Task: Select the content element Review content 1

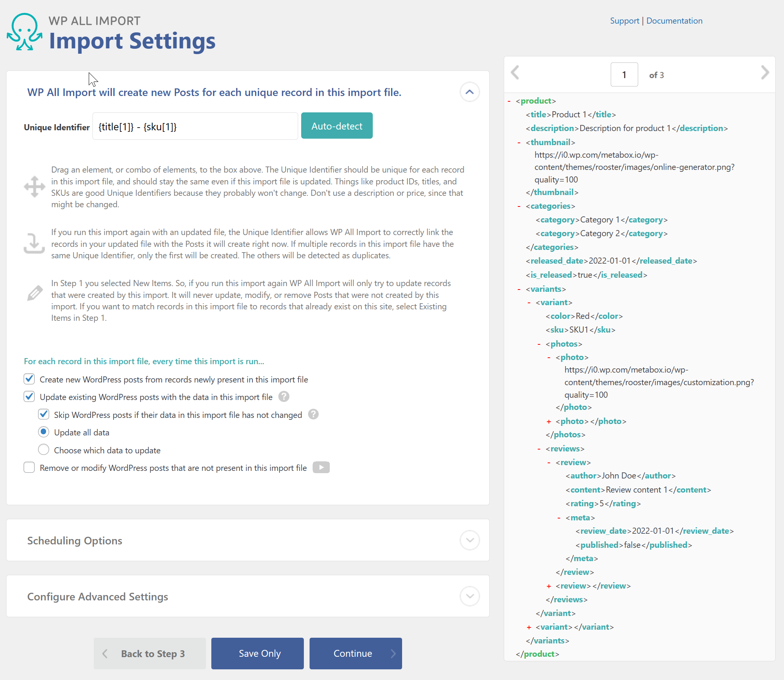Action: point(638,490)
